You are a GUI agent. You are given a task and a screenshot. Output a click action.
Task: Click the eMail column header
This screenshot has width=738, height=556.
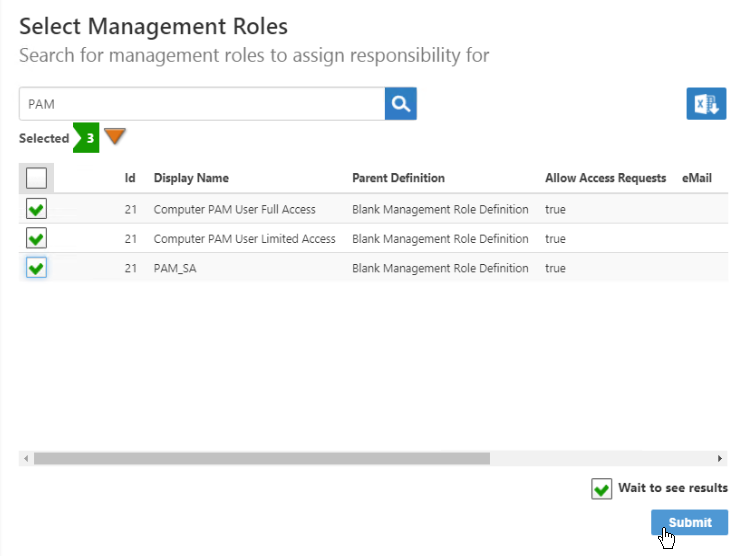pyautogui.click(x=697, y=178)
